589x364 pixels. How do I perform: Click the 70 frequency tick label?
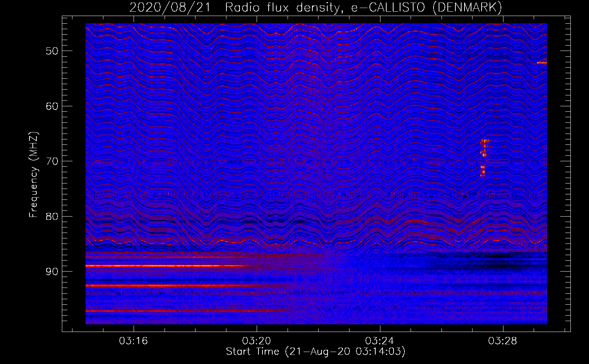pyautogui.click(x=52, y=161)
